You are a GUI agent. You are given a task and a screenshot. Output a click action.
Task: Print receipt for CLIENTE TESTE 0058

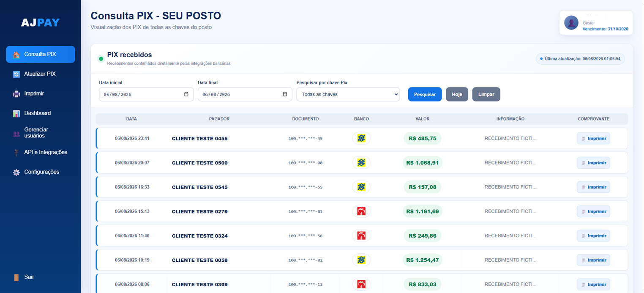[x=593, y=260]
